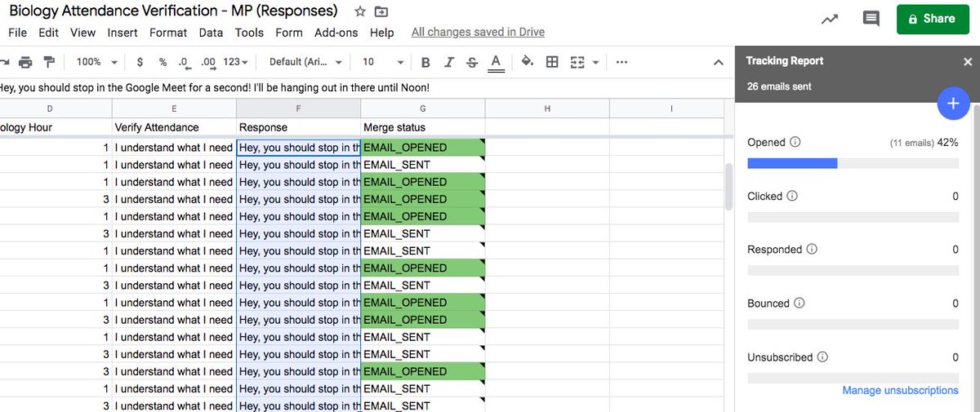Open the Insert menu
The width and height of the screenshot is (980, 412).
pyautogui.click(x=122, y=33)
